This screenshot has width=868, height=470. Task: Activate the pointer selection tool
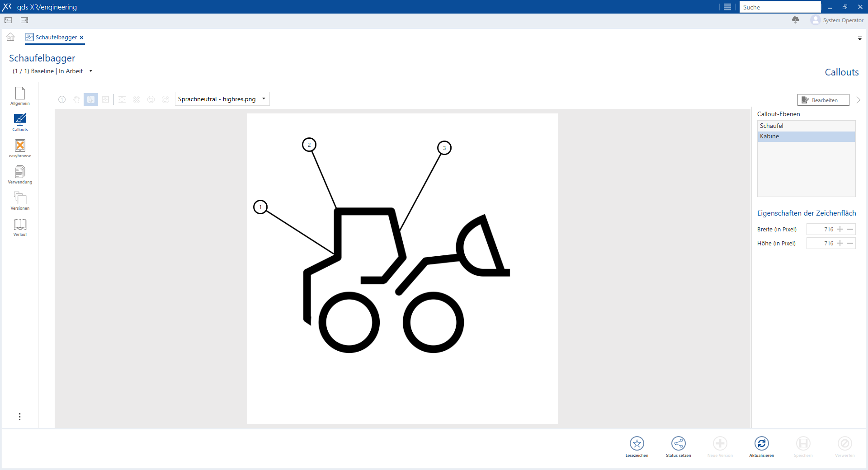point(91,99)
